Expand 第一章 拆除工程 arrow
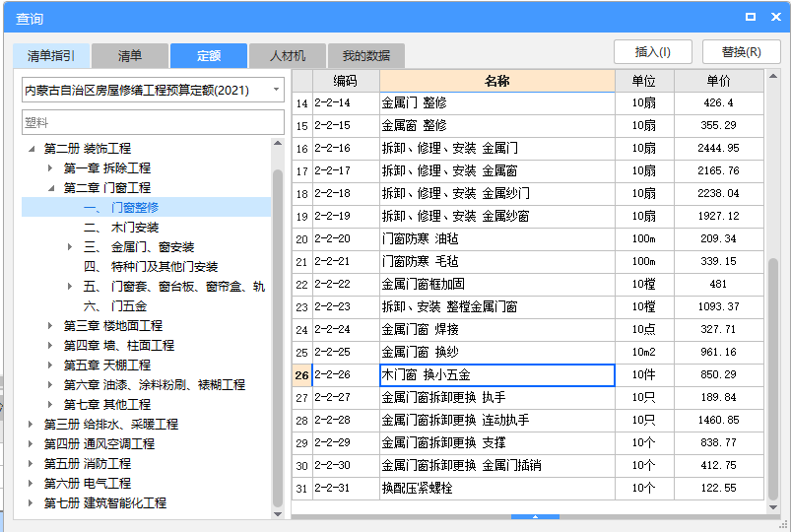 tap(50, 167)
